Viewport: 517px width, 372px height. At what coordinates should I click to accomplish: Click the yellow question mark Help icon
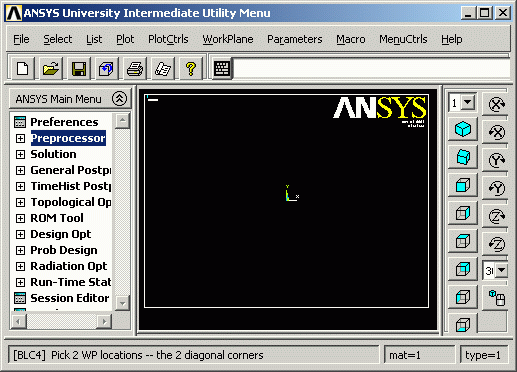pos(191,69)
